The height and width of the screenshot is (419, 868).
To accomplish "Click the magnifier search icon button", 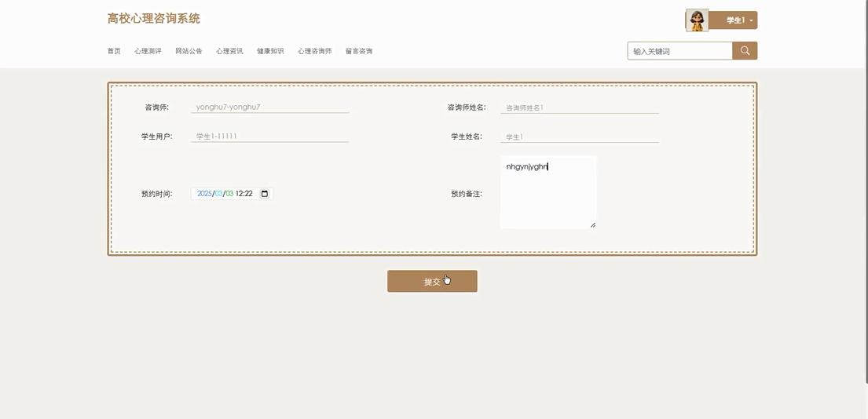I will point(744,51).
